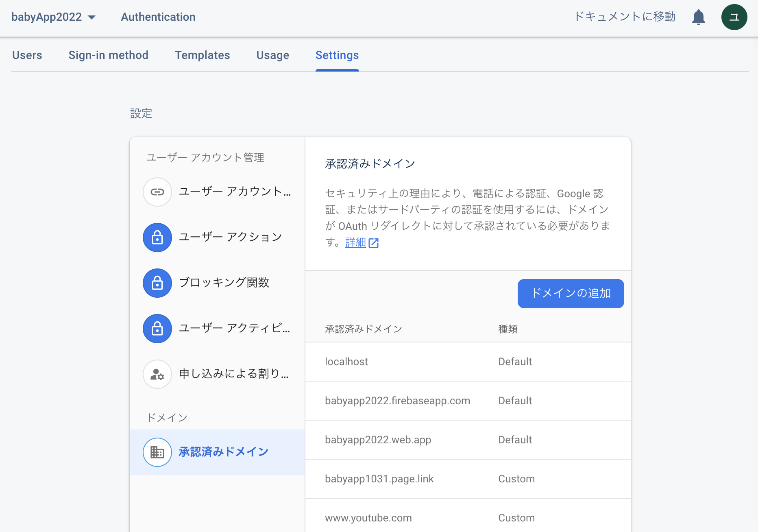Click ドキュメントに移動 in the header
758x532 pixels.
coord(625,17)
